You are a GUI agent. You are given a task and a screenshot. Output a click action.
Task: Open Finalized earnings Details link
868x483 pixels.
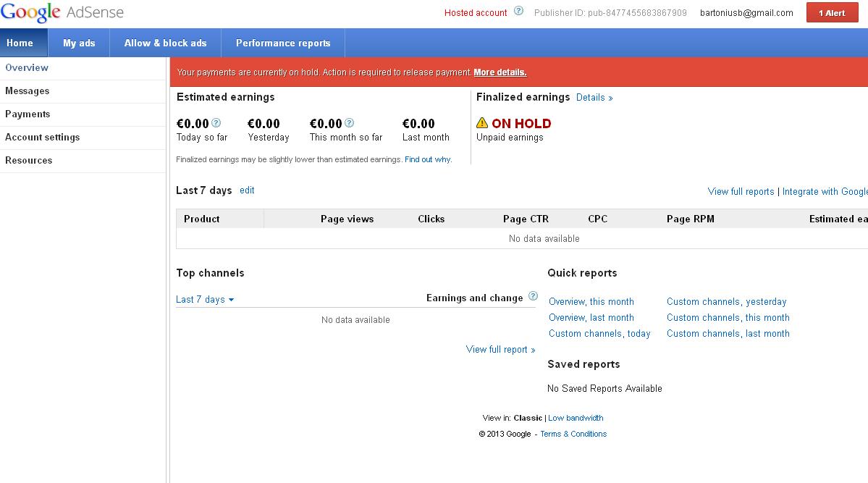pos(594,98)
